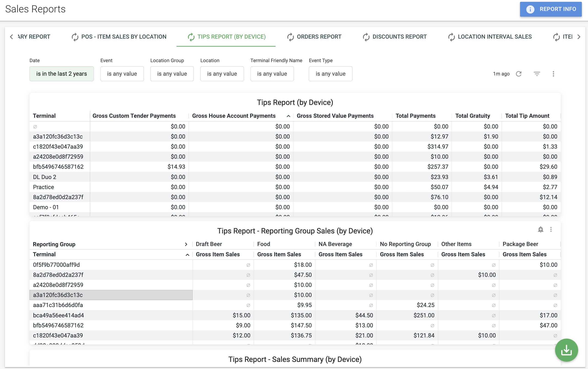The height and width of the screenshot is (369, 588).
Task: Click the Report Info button
Action: point(551,9)
